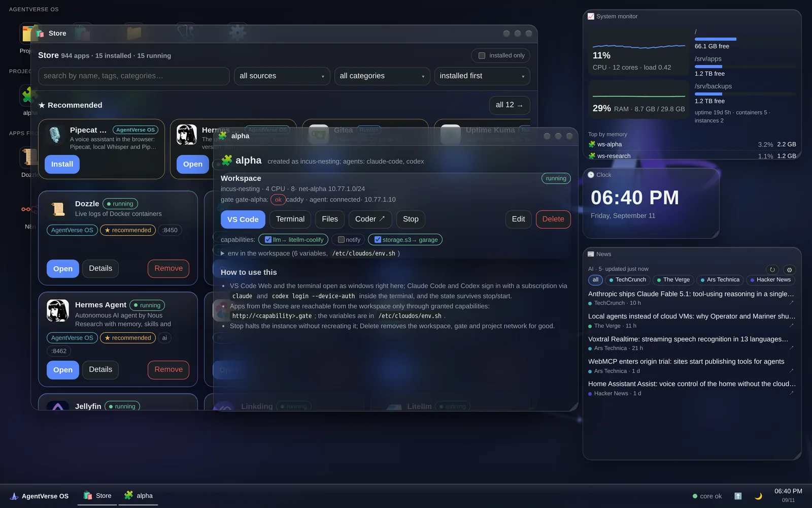Click the root disk usage bar
This screenshot has width=812, height=508.
click(745, 39)
